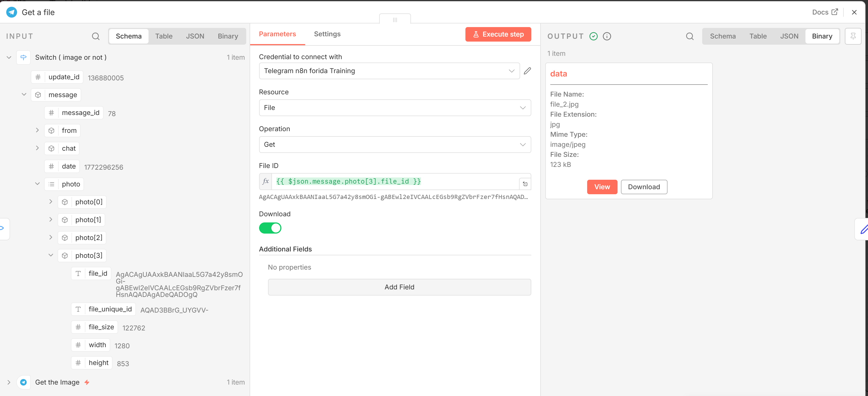The height and width of the screenshot is (396, 868).
Task: Switch input view to JSON tab
Action: [195, 36]
